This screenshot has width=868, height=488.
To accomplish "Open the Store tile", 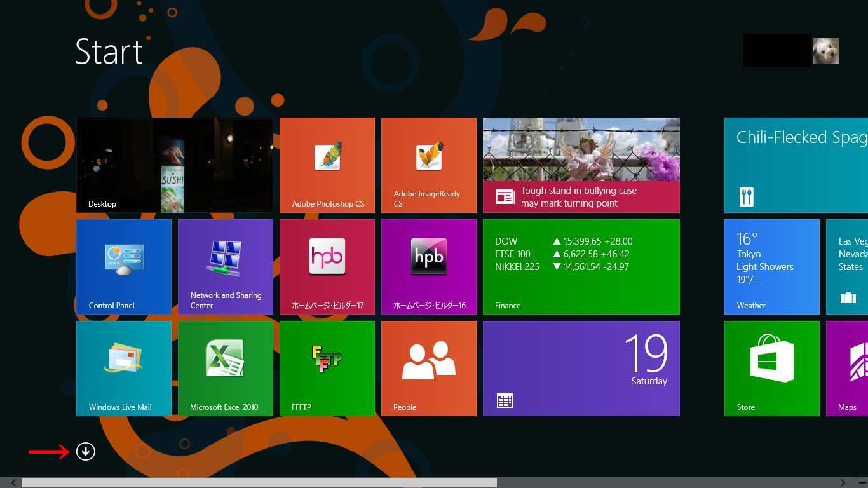I will tap(772, 369).
